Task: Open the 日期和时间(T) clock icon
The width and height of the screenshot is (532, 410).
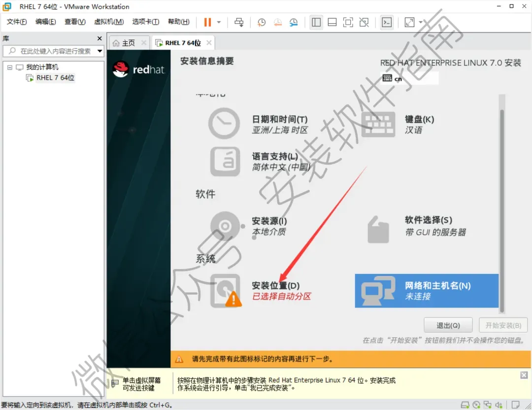Action: (x=224, y=124)
